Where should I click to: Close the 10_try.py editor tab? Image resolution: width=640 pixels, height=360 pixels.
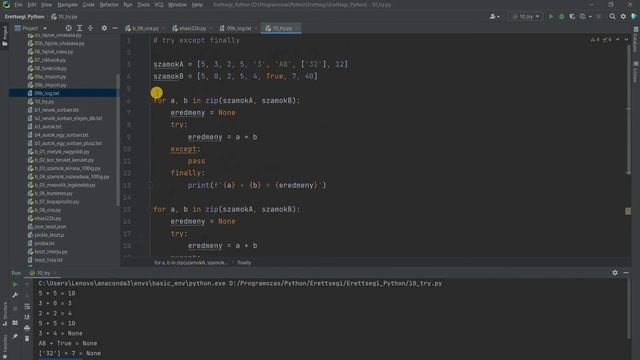click(x=297, y=28)
